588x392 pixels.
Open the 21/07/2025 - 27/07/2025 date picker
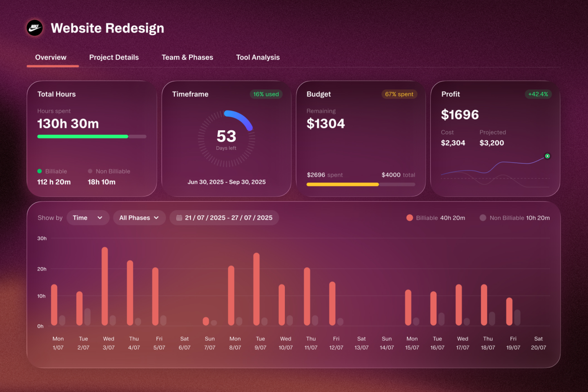[224, 218]
